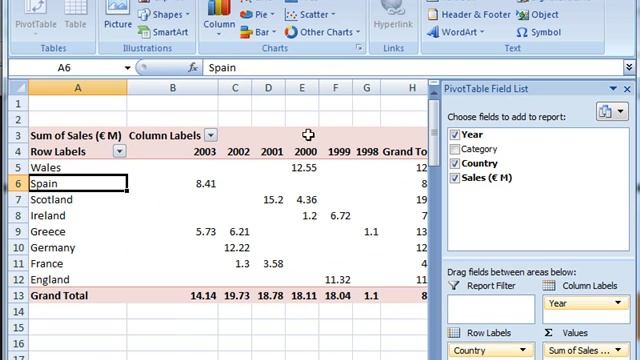Open the Shapes gallery
The image size is (640, 360).
(x=164, y=15)
